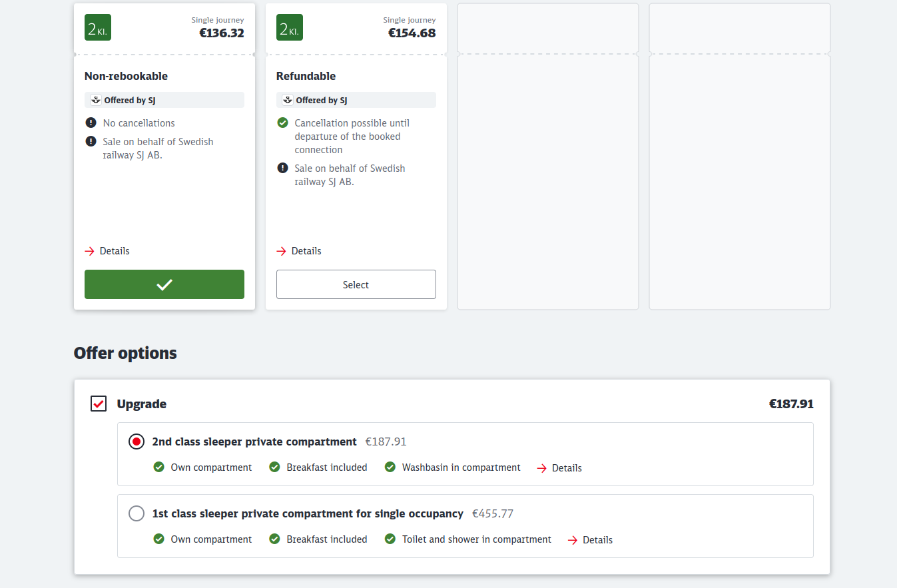
Task: Click the check icon by 2nd class Breakfast included
Action: click(274, 467)
